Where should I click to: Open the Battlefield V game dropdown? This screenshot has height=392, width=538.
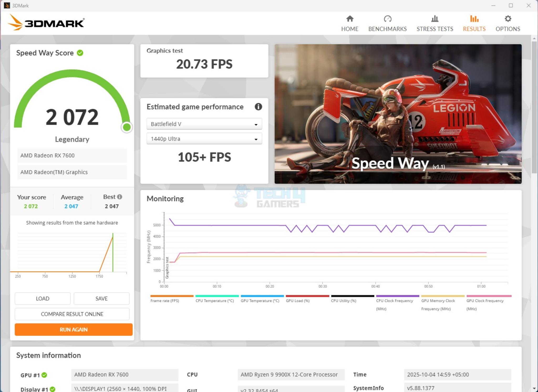tap(204, 124)
